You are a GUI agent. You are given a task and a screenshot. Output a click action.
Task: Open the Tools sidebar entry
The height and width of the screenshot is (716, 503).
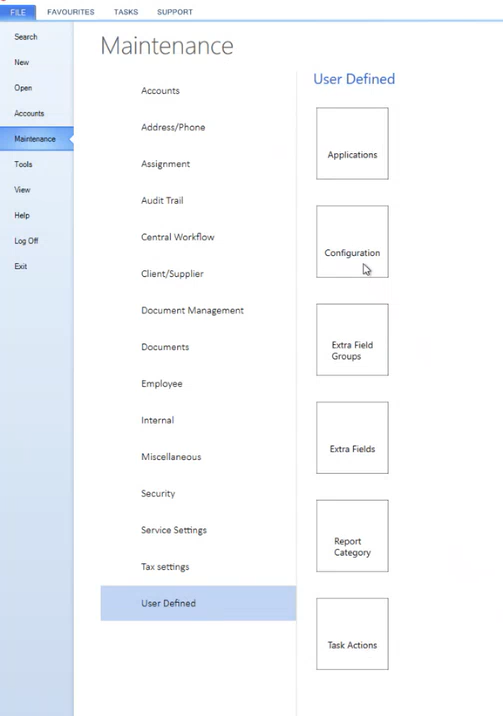pos(23,164)
